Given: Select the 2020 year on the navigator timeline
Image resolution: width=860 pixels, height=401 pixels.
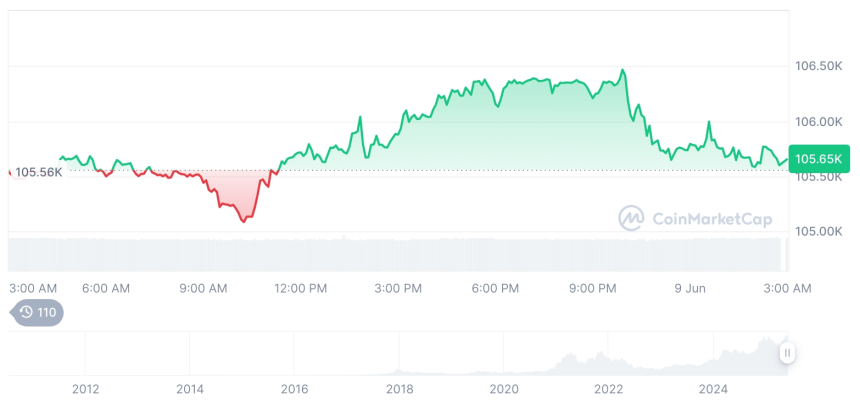Looking at the screenshot, I should pyautogui.click(x=504, y=388).
